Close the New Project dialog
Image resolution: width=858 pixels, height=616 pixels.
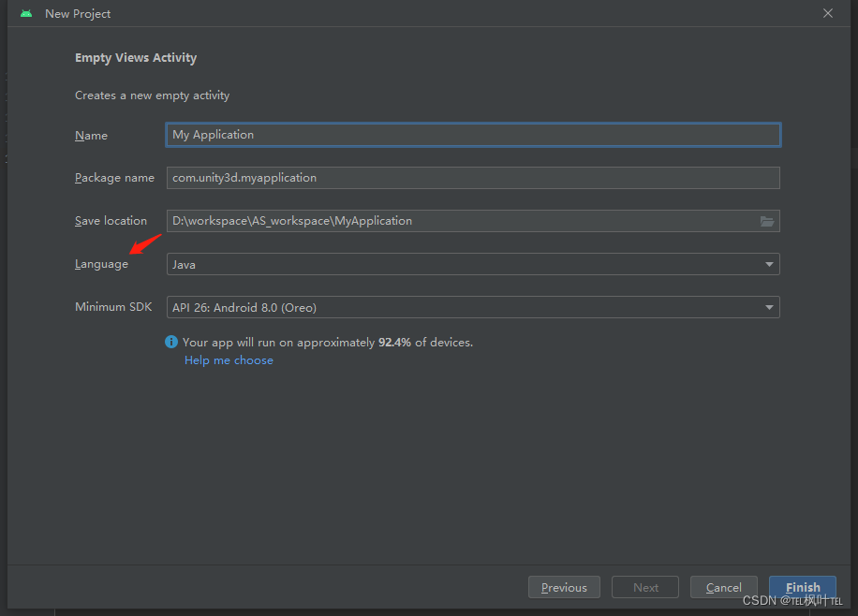(x=828, y=13)
